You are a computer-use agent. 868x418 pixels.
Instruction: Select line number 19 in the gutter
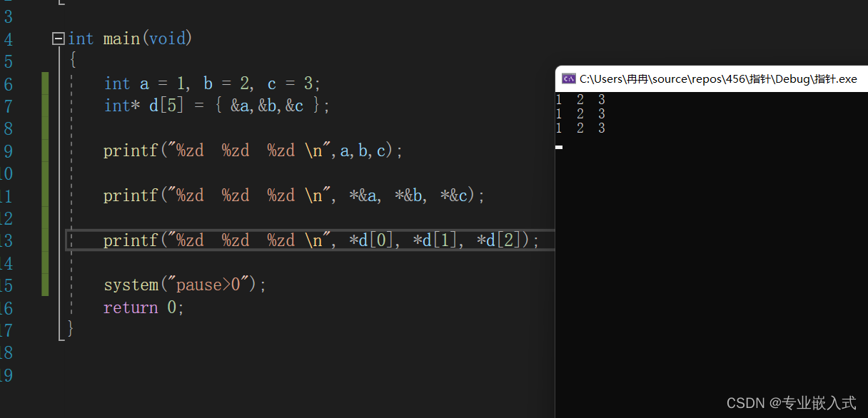click(x=6, y=375)
